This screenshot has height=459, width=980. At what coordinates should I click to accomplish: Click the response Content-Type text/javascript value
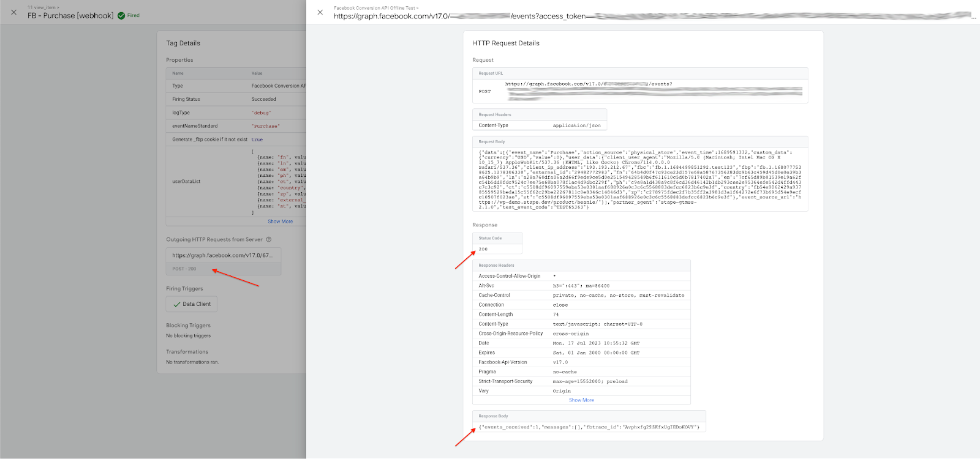(x=598, y=324)
